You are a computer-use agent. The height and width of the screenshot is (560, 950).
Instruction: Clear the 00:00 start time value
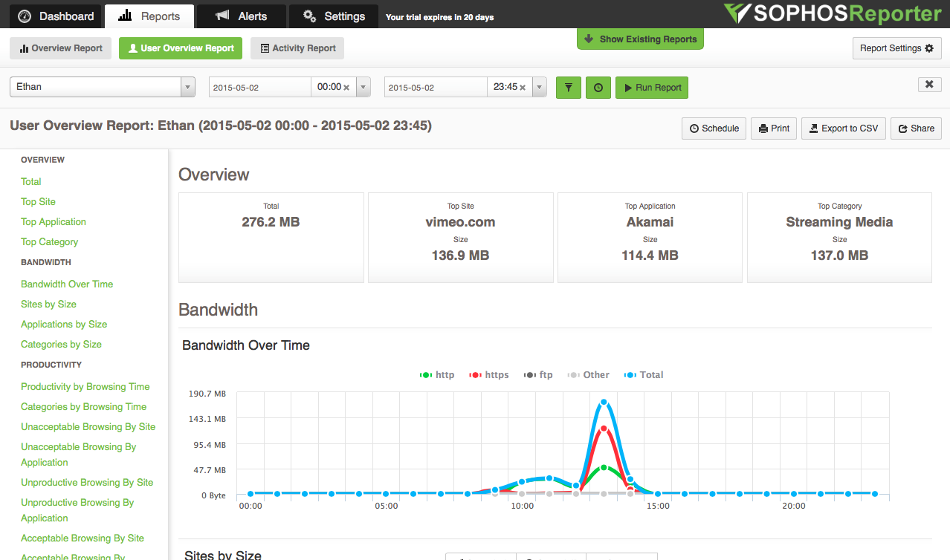(x=346, y=87)
